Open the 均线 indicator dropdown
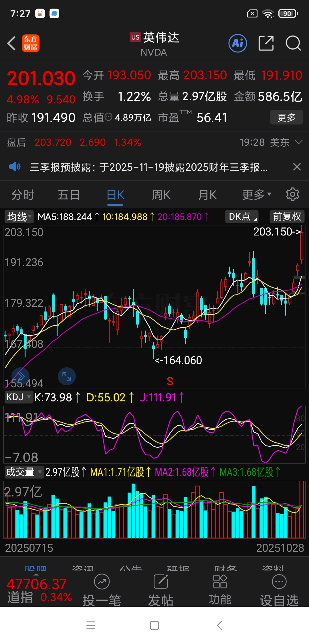The height and width of the screenshot is (644, 309). (19, 217)
